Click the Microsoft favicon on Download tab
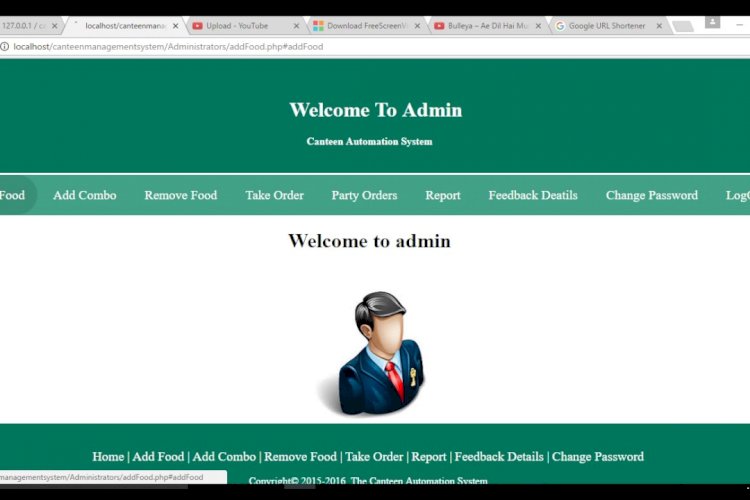This screenshot has width=750, height=500. [318, 26]
